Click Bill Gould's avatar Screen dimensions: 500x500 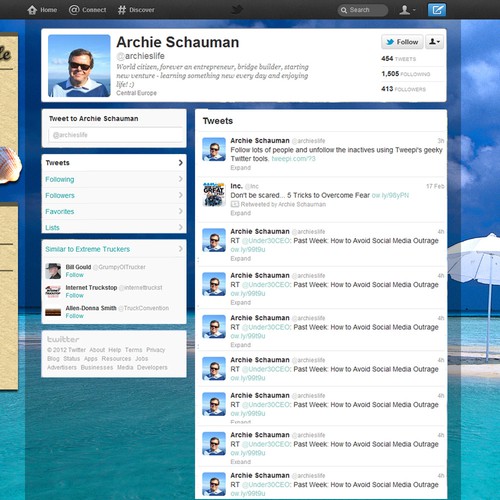pyautogui.click(x=53, y=271)
